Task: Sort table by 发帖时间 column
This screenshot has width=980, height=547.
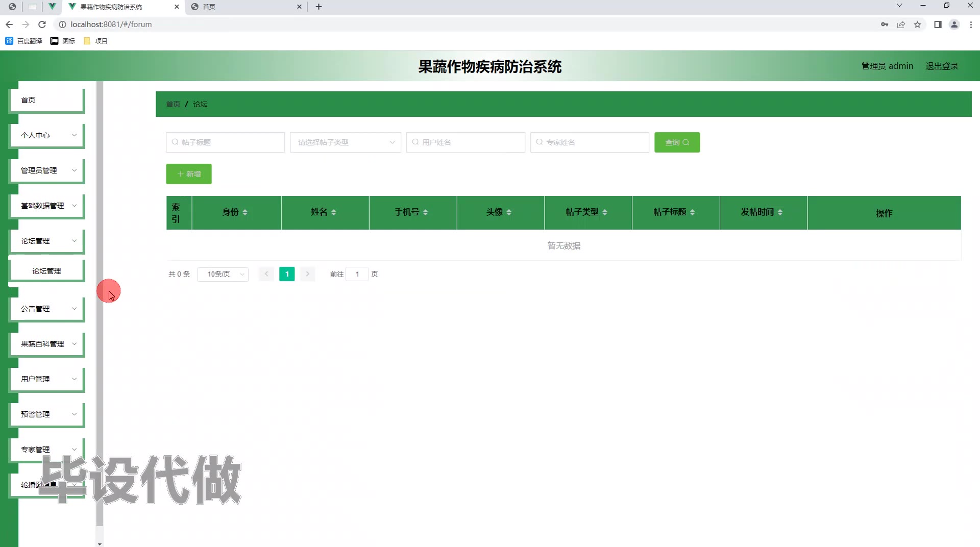Action: (780, 212)
